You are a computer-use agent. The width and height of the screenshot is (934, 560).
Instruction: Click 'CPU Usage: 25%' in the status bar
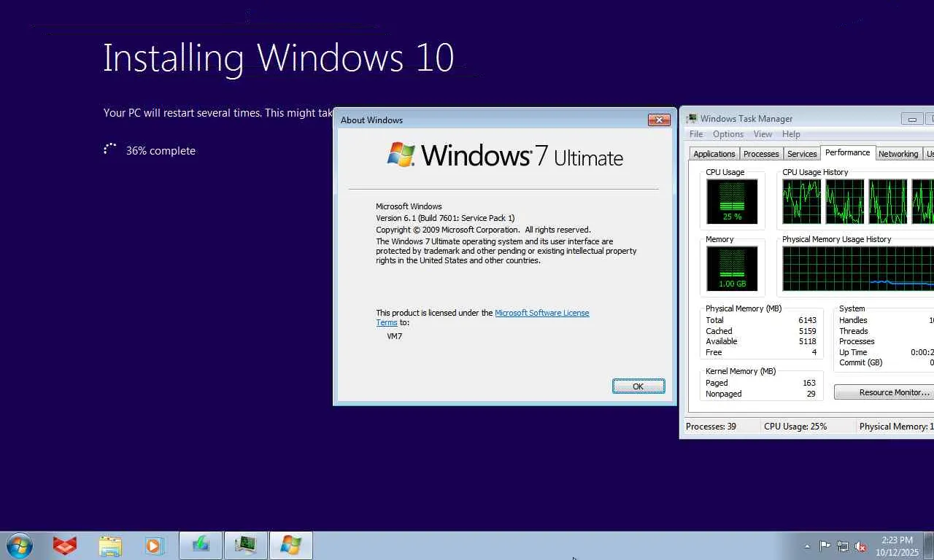795,427
